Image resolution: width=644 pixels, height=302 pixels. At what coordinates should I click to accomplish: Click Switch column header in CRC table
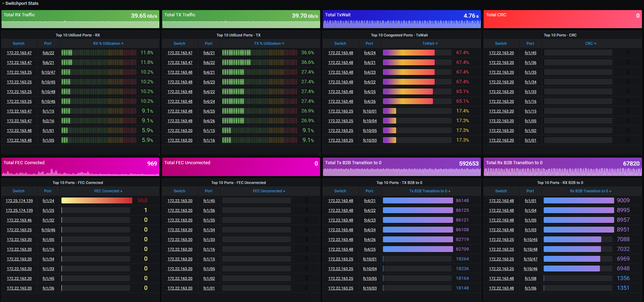click(x=501, y=43)
